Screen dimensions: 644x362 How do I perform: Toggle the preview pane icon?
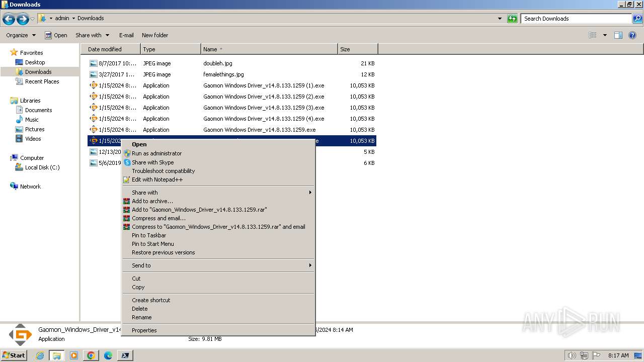point(618,35)
